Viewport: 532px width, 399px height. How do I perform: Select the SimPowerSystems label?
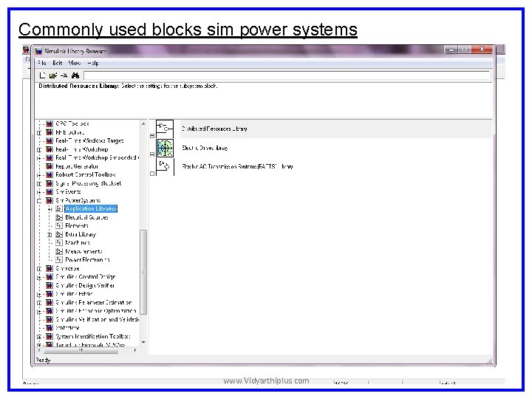coord(78,200)
